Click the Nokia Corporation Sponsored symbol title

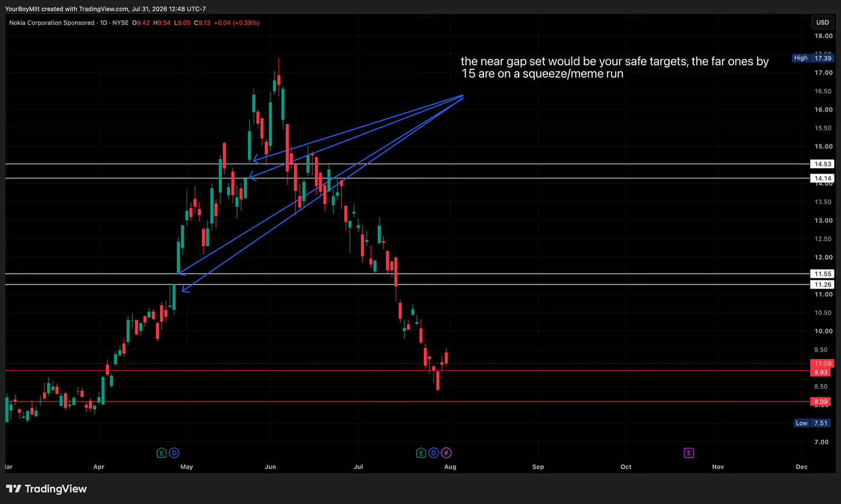52,23
